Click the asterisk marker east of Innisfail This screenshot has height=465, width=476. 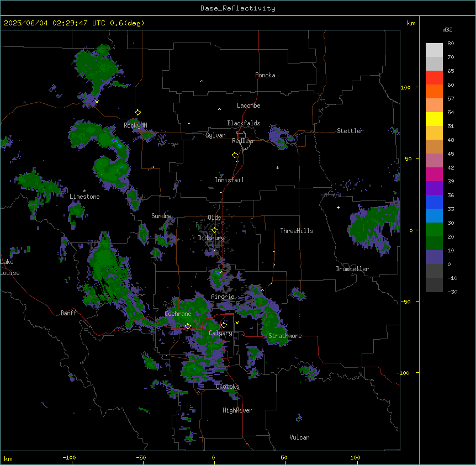tap(277, 167)
